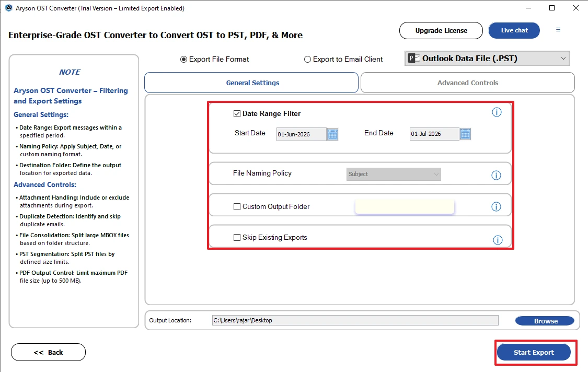Viewport: 588px width, 372px height.
Task: Minimize the Aryson OST Converter window
Action: click(x=528, y=8)
